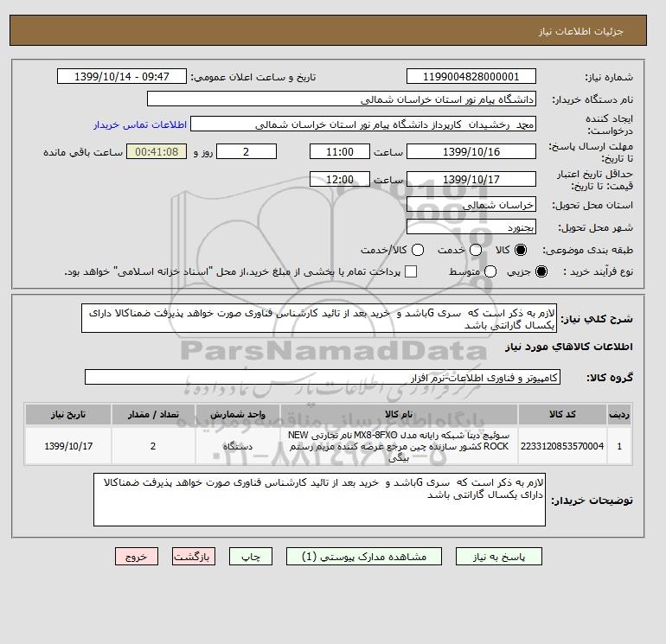Viewport: 666px width, 644px height.
Task: Click the label شرح کلی نیاز
Action: pos(597,319)
